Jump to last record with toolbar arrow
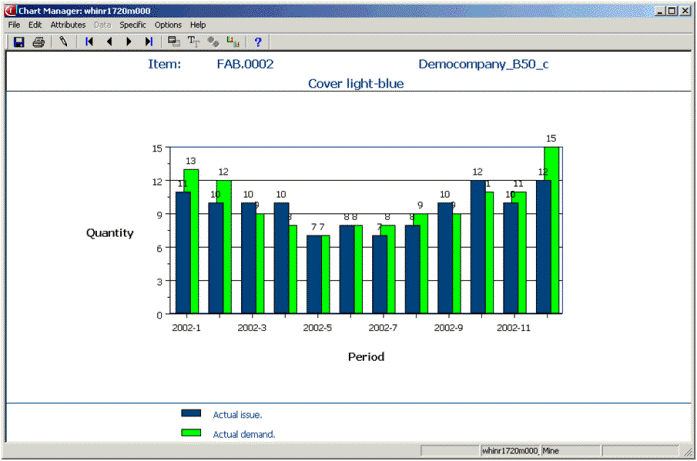Image resolution: width=697 pixels, height=461 pixels. point(149,42)
